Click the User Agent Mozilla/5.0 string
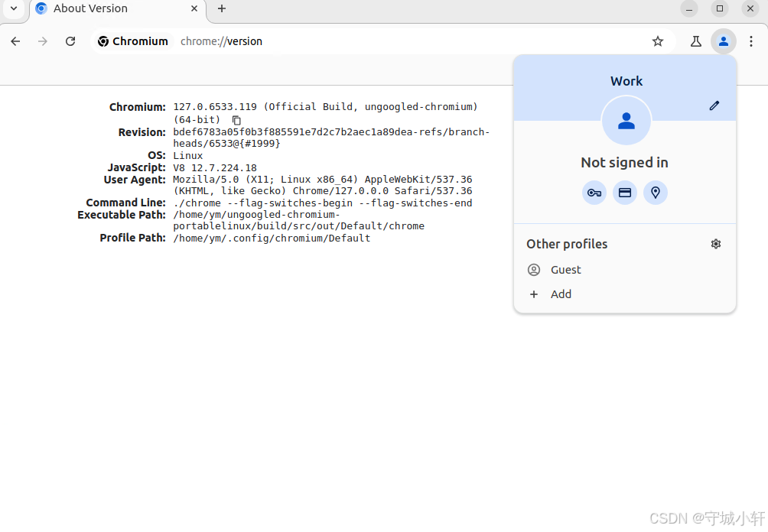Image resolution: width=768 pixels, height=532 pixels. coord(323,185)
